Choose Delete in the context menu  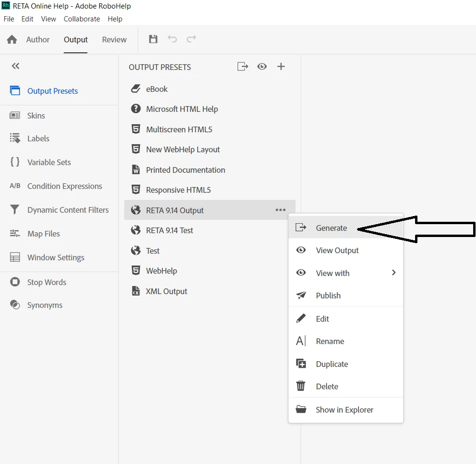coord(346,386)
